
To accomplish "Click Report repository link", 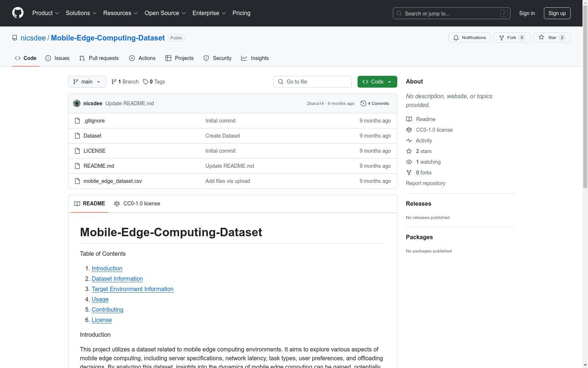I will point(426,183).
